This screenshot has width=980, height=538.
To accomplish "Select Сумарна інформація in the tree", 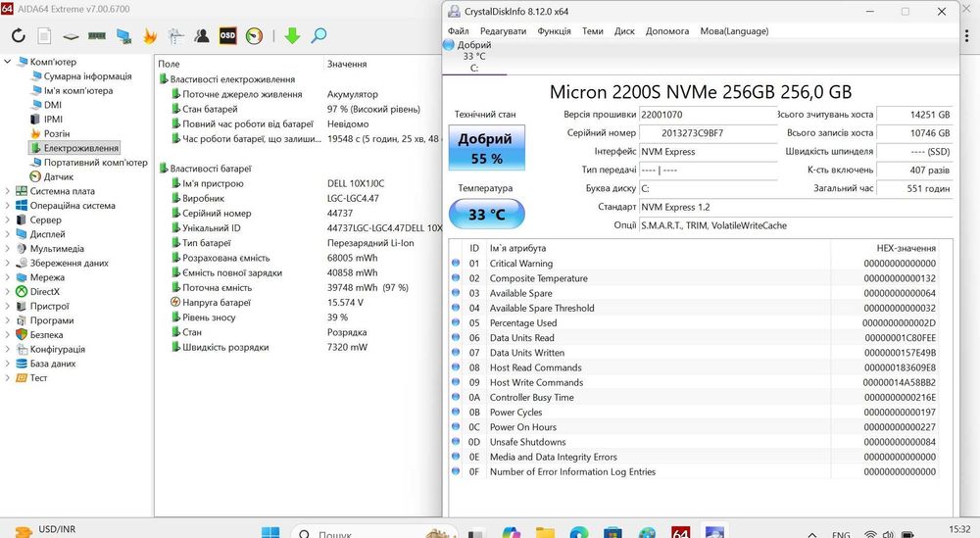I will pos(86,76).
